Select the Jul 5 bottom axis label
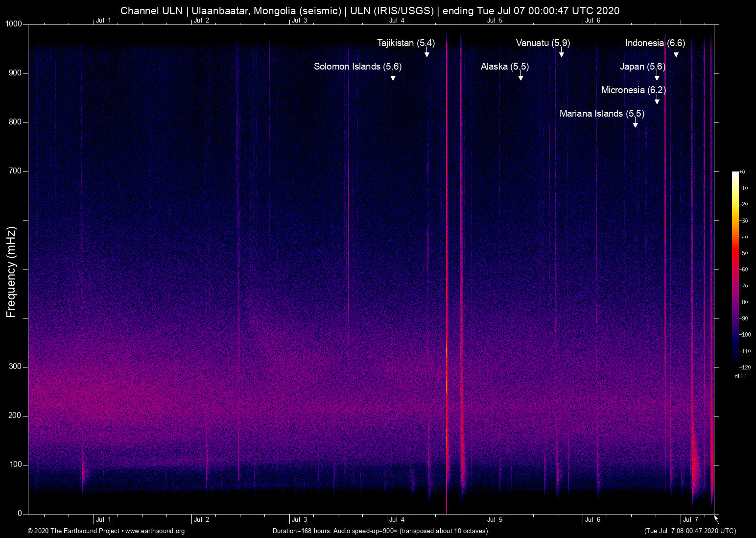Viewport: 756px width, 538px height. (x=495, y=519)
